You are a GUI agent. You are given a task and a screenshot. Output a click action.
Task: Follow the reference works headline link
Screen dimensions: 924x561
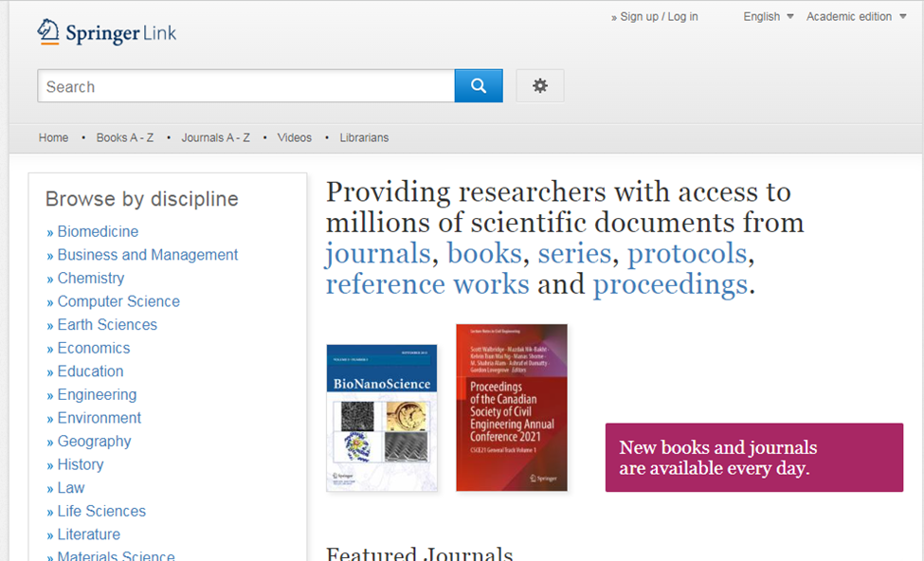click(x=427, y=284)
